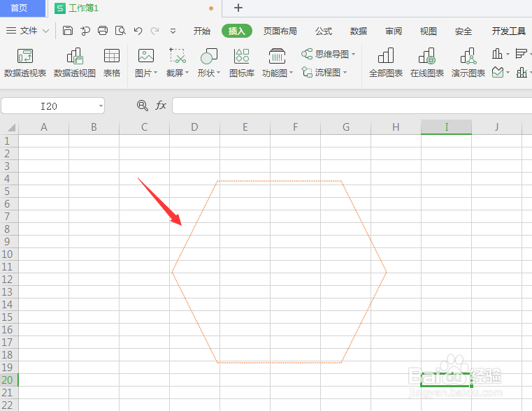532x411 pixels.
Task: Expand the Name Box dropdown arrow
Action: [x=101, y=106]
